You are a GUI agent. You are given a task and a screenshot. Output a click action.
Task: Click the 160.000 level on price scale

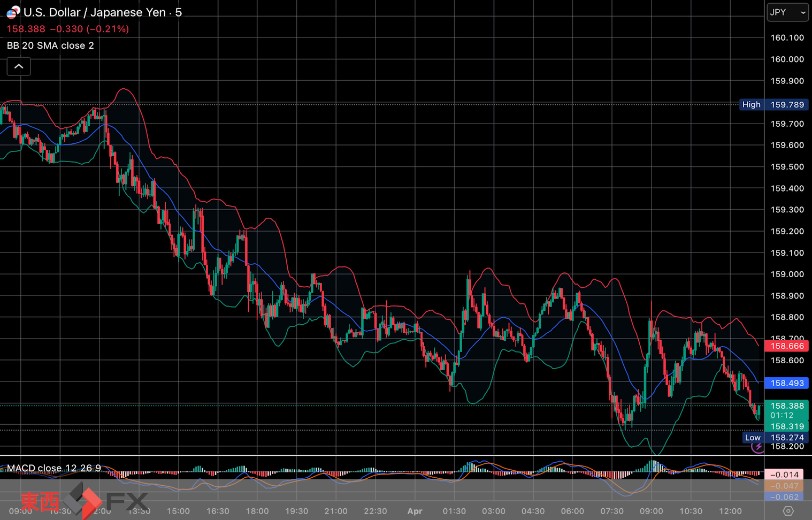click(787, 59)
